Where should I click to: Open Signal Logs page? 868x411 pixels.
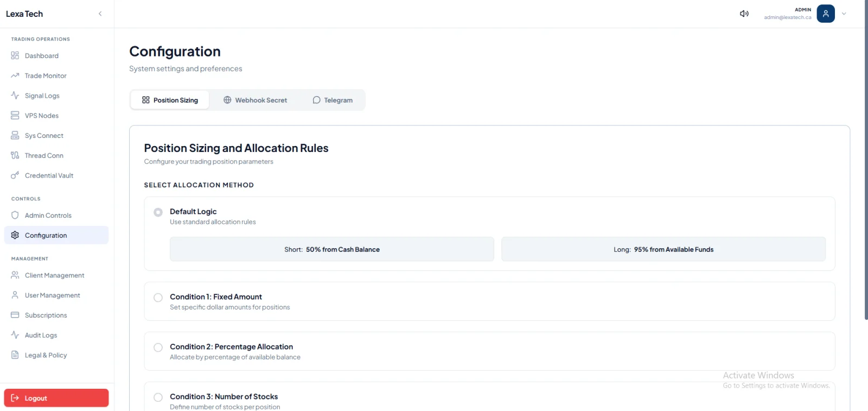click(56, 96)
